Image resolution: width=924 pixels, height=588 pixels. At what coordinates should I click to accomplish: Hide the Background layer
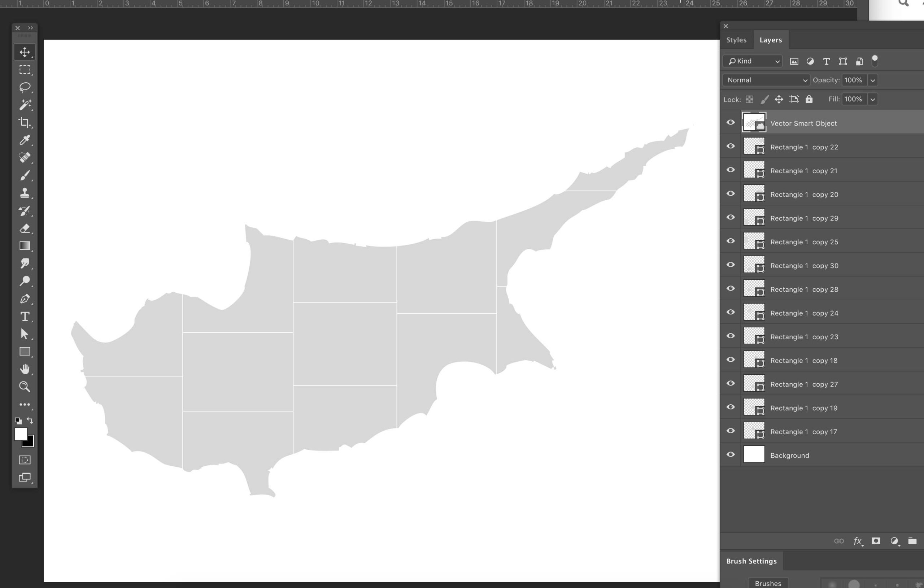731,455
